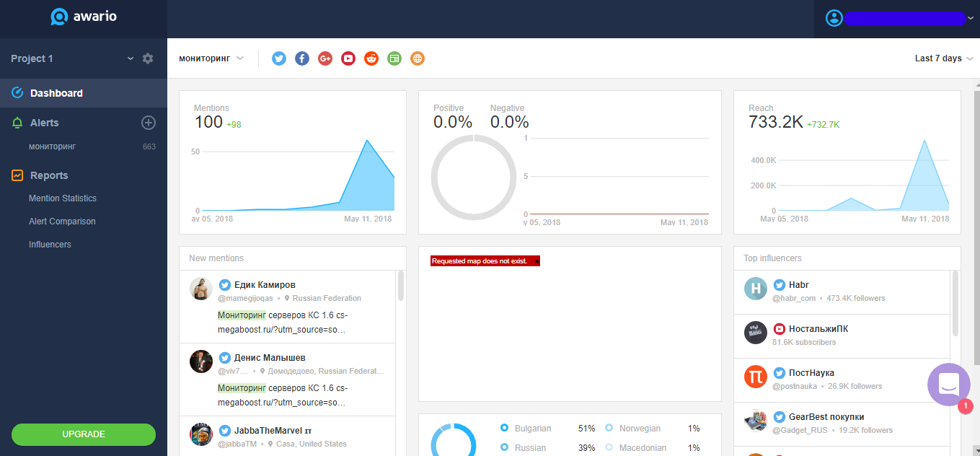The height and width of the screenshot is (456, 980).
Task: Go to Alert Comparison report
Action: click(62, 222)
